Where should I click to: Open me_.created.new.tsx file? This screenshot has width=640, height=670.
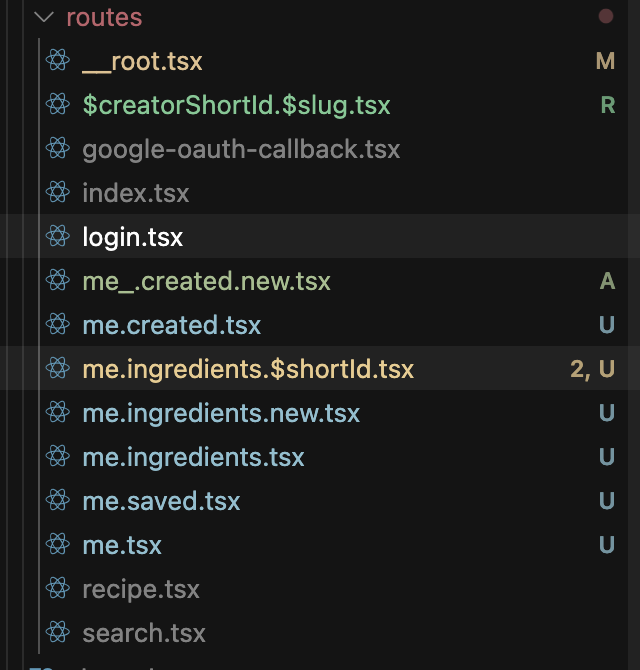[x=206, y=281]
